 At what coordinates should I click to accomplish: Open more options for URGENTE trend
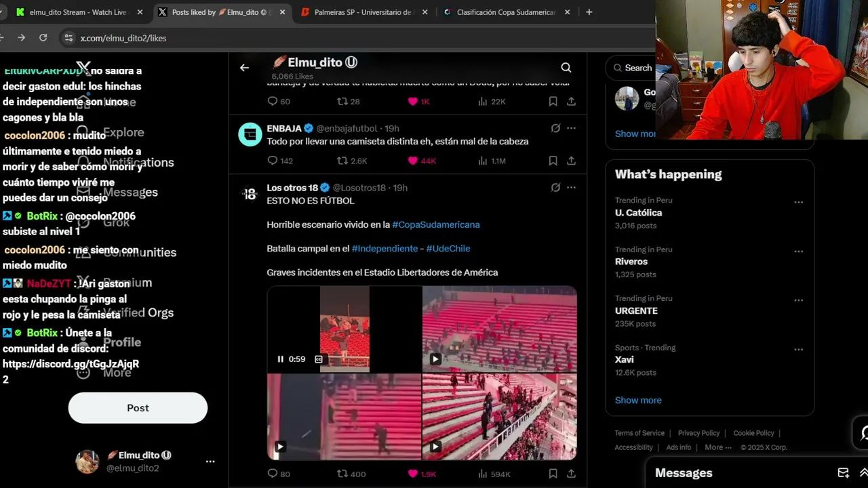pos(798,300)
